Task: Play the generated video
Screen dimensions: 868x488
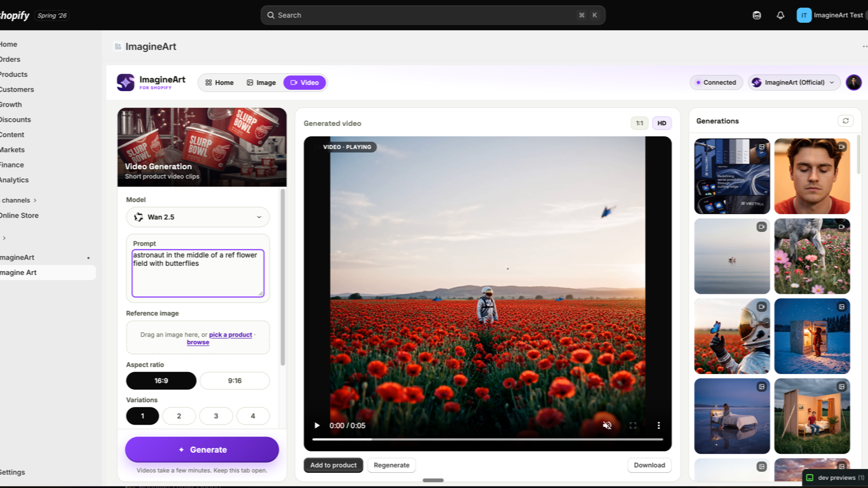Action: click(317, 426)
